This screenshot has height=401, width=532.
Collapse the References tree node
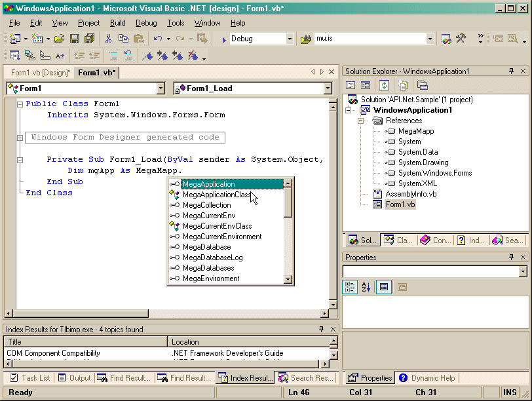[x=361, y=121]
